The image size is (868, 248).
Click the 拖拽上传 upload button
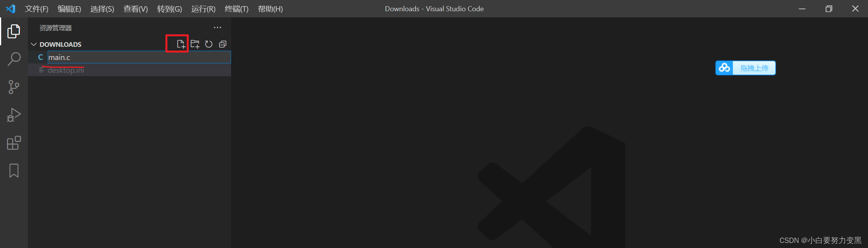745,68
